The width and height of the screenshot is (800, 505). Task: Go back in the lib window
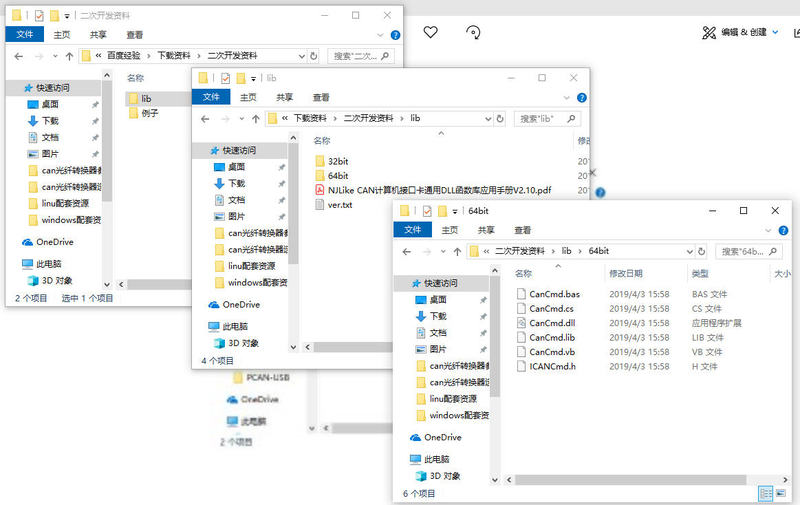(x=205, y=119)
